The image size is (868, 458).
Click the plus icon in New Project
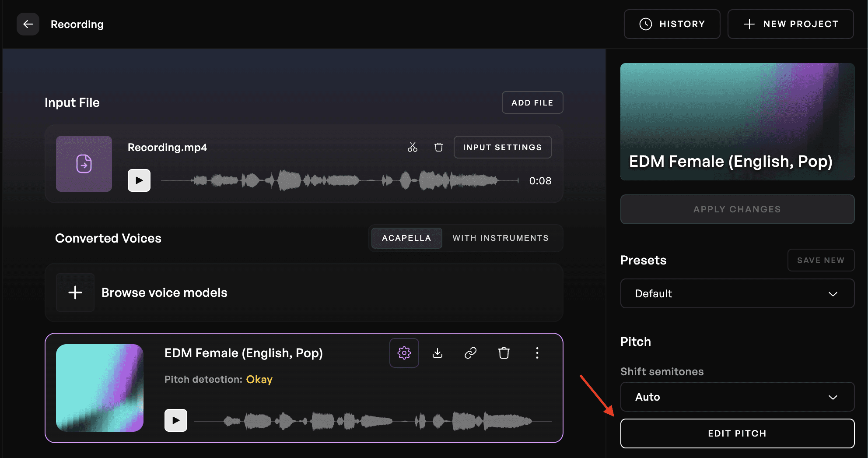(749, 24)
